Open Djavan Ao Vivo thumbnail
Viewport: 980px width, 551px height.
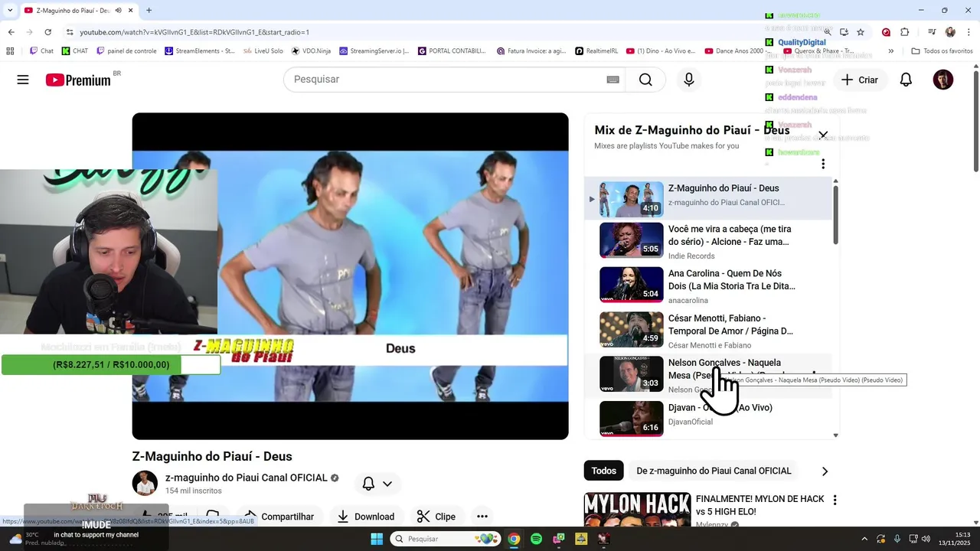tap(632, 418)
